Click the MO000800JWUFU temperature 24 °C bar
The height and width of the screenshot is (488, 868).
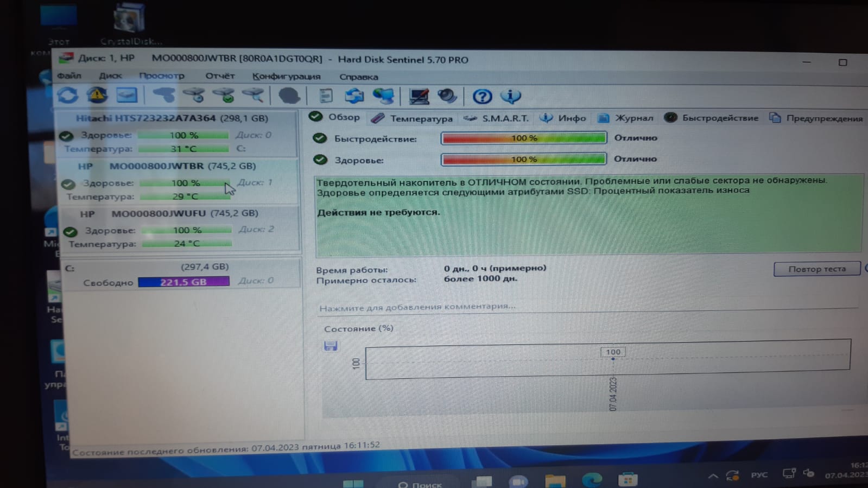tap(187, 243)
